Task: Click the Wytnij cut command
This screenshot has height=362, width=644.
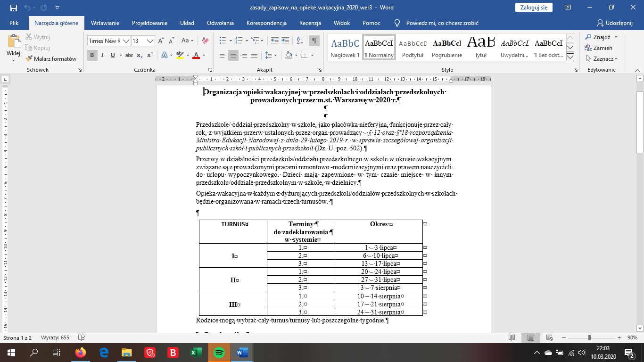Action: (x=38, y=37)
